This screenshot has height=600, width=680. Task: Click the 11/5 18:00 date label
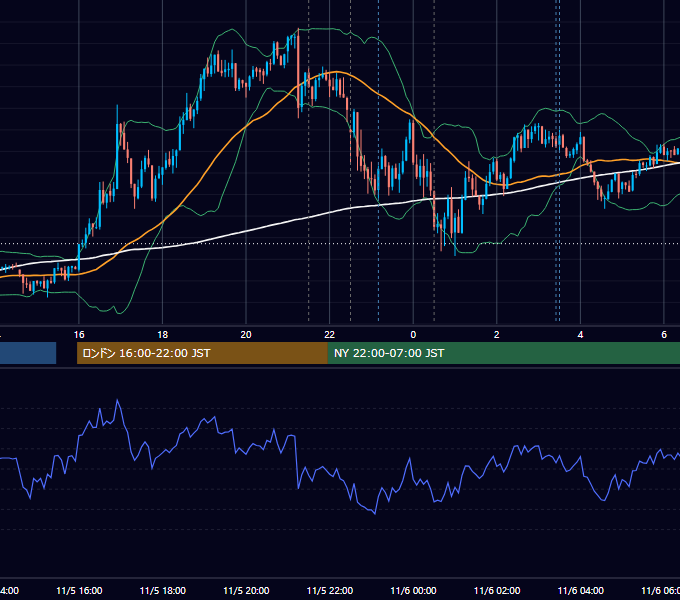[x=163, y=590]
